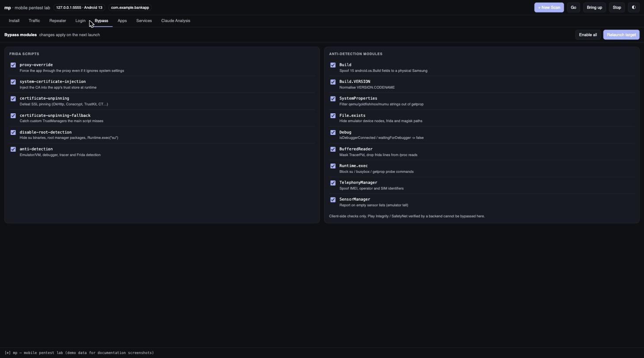Open the Repeater tab

point(58,21)
